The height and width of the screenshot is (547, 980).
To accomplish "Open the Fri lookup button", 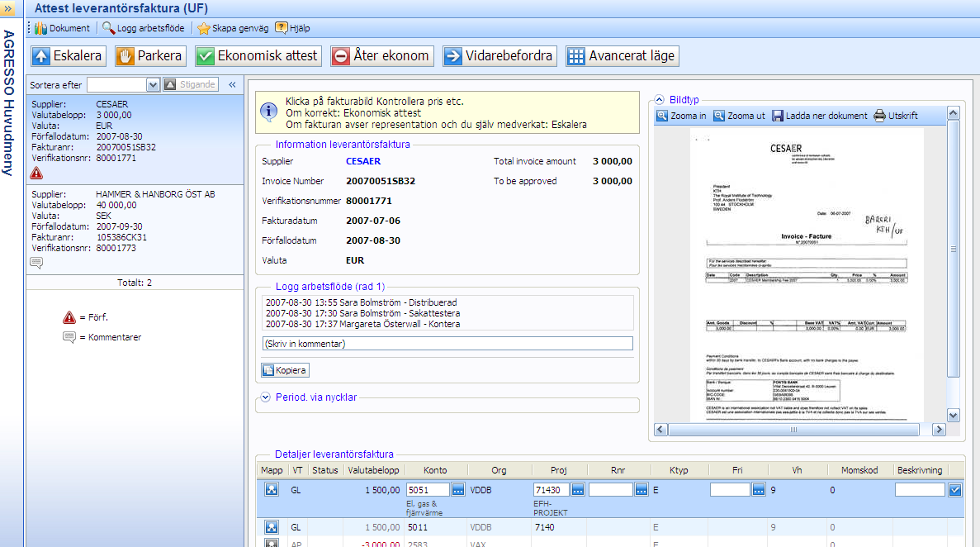I will tap(758, 490).
